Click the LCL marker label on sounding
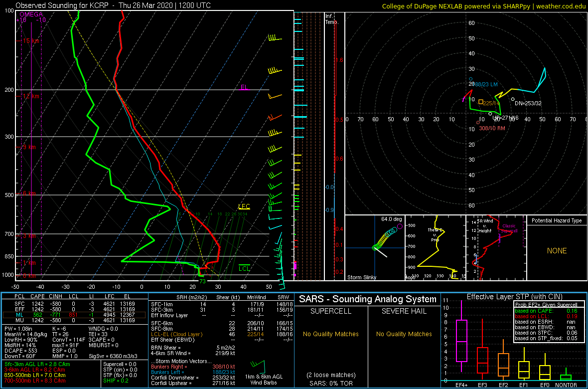The width and height of the screenshot is (588, 389). [245, 268]
